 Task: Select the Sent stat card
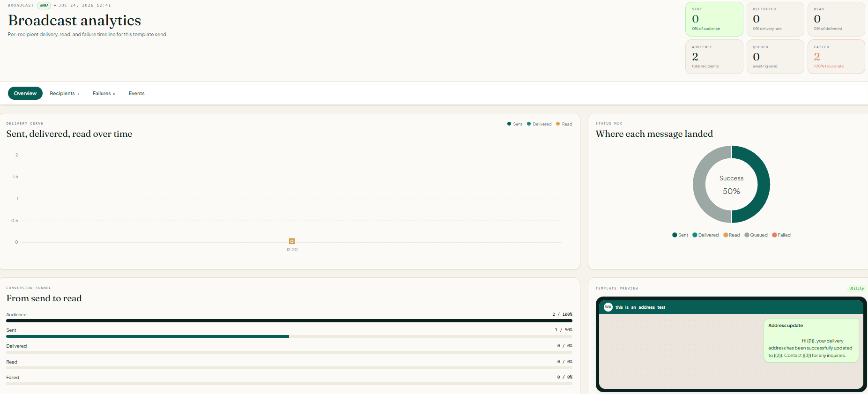(714, 19)
